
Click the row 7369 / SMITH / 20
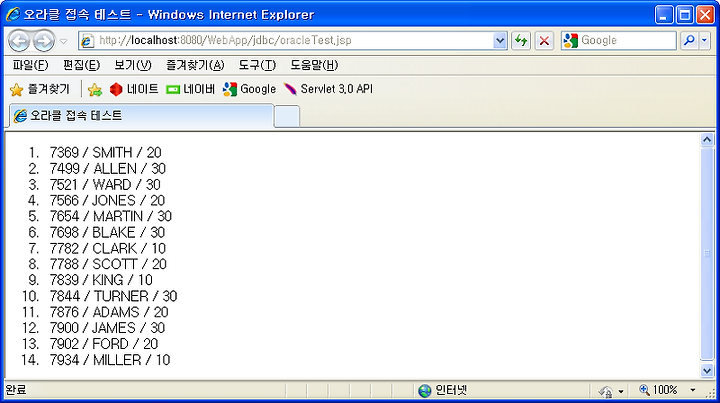pyautogui.click(x=106, y=152)
